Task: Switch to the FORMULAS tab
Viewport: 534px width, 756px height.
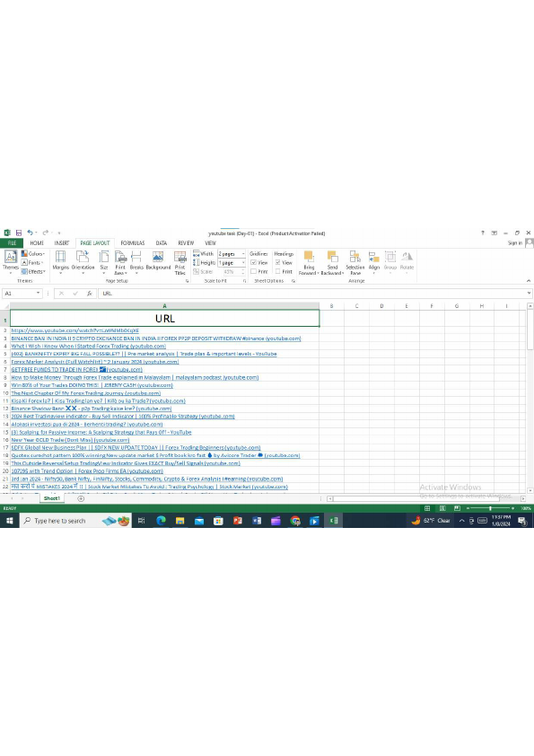Action: tap(133, 243)
